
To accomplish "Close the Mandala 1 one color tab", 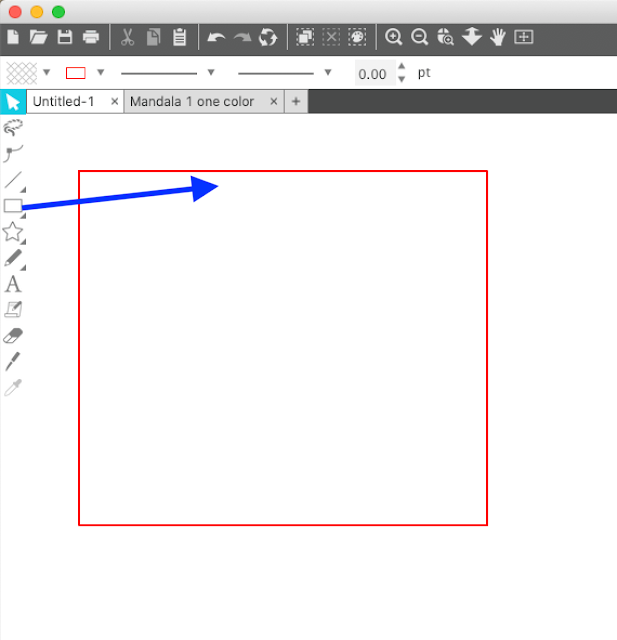I will coord(274,101).
